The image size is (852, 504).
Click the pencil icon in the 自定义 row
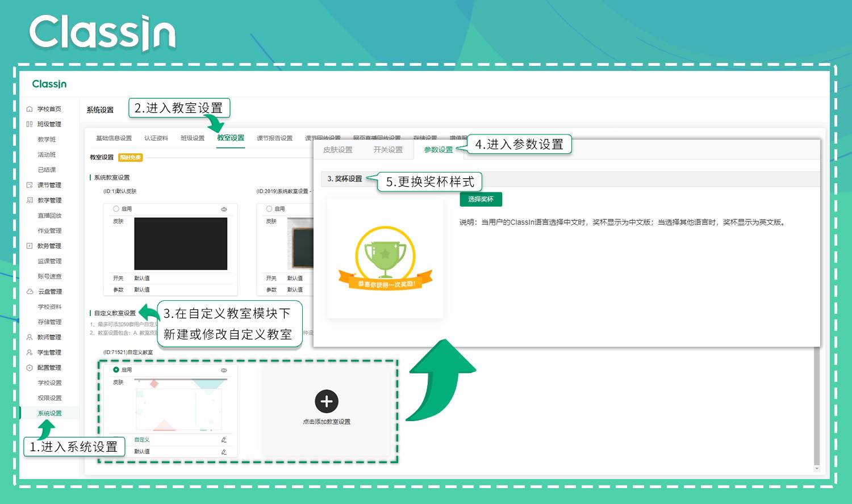click(x=224, y=440)
